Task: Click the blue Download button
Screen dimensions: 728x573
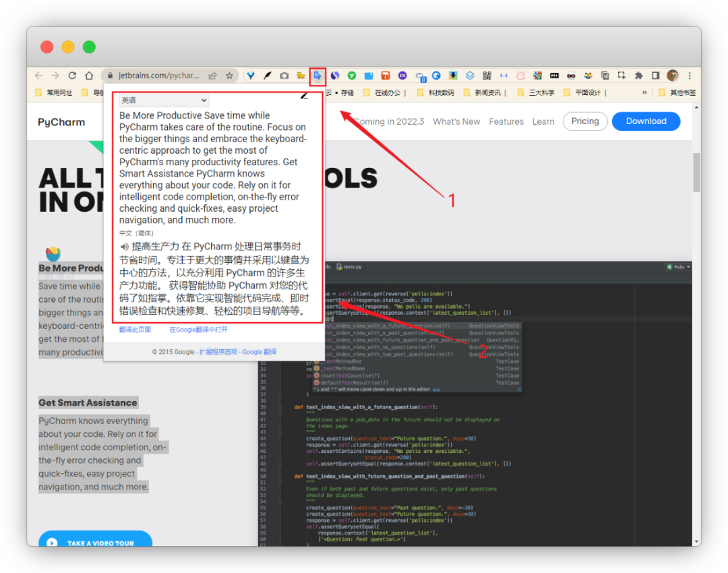Action: point(646,121)
